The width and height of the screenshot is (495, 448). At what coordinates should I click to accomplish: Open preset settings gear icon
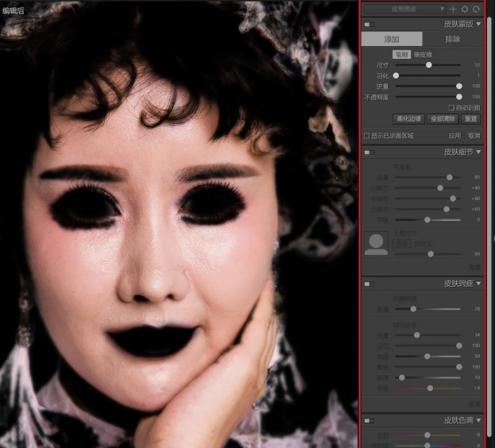coord(464,9)
